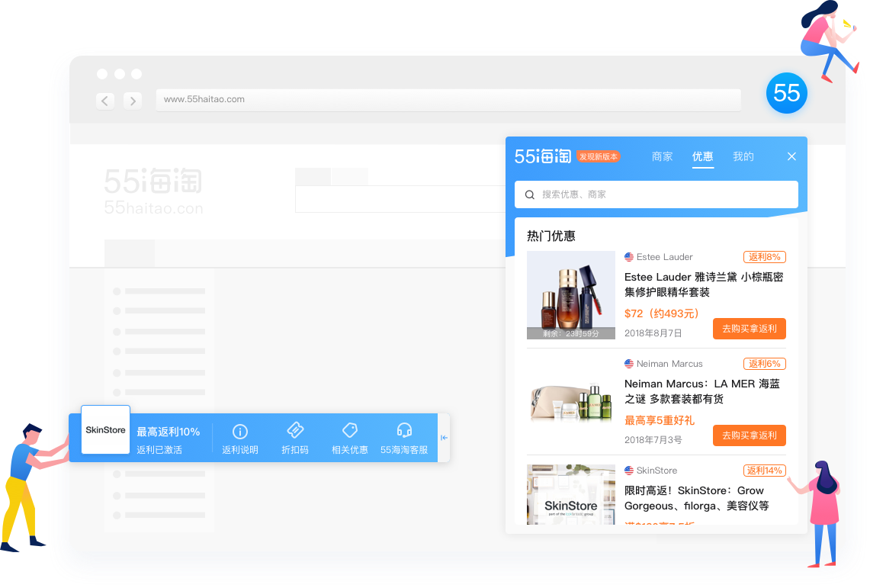This screenshot has width=870, height=588.
Task: Open the 返利说明 info icon
Action: point(239,432)
